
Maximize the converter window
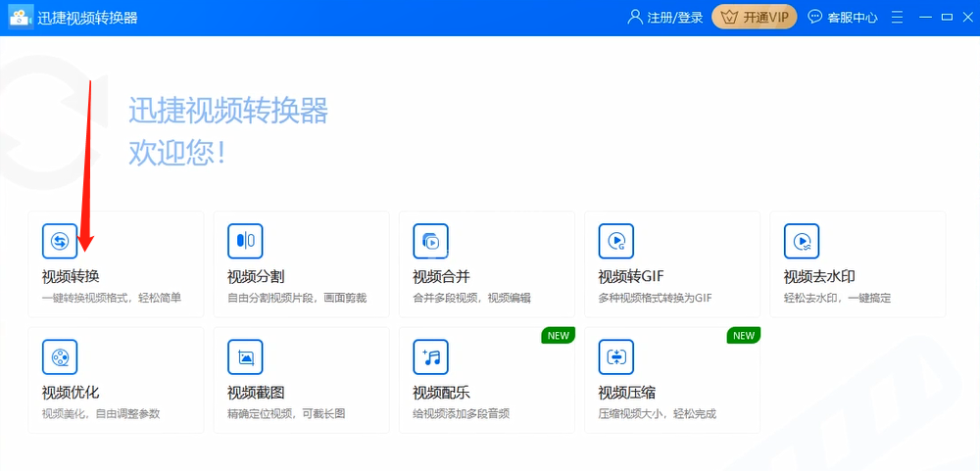pos(948,18)
